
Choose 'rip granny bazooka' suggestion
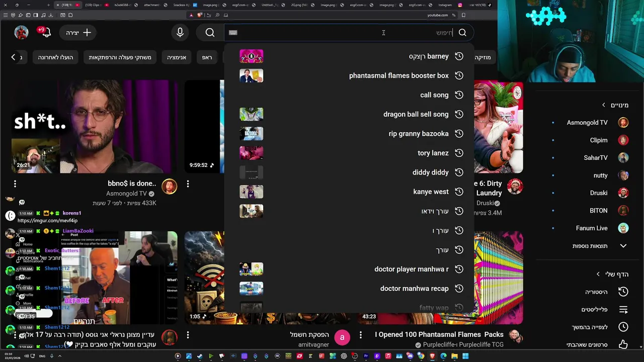click(349, 134)
